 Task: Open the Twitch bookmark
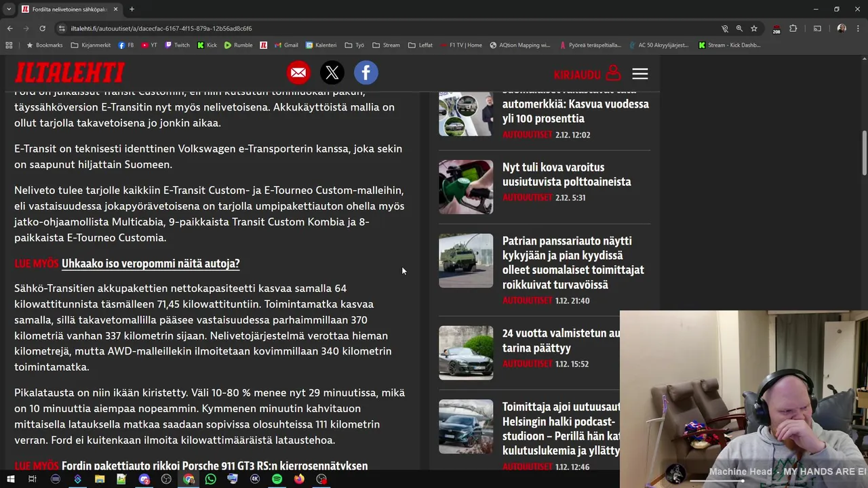tap(178, 45)
